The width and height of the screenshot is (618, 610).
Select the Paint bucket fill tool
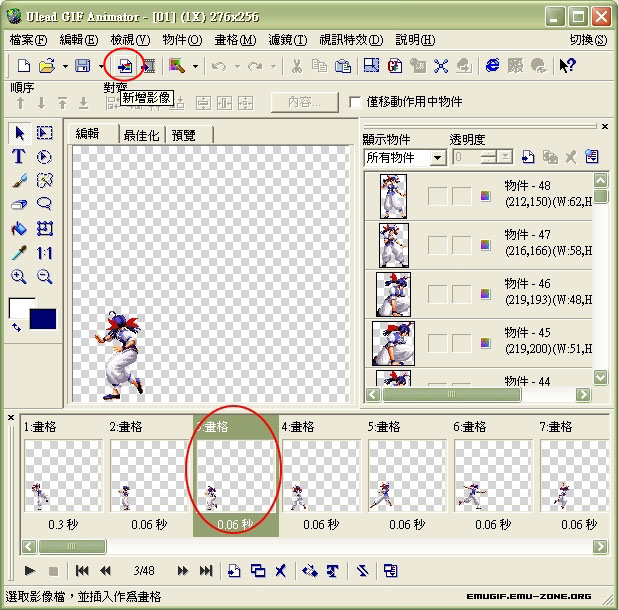click(x=19, y=228)
